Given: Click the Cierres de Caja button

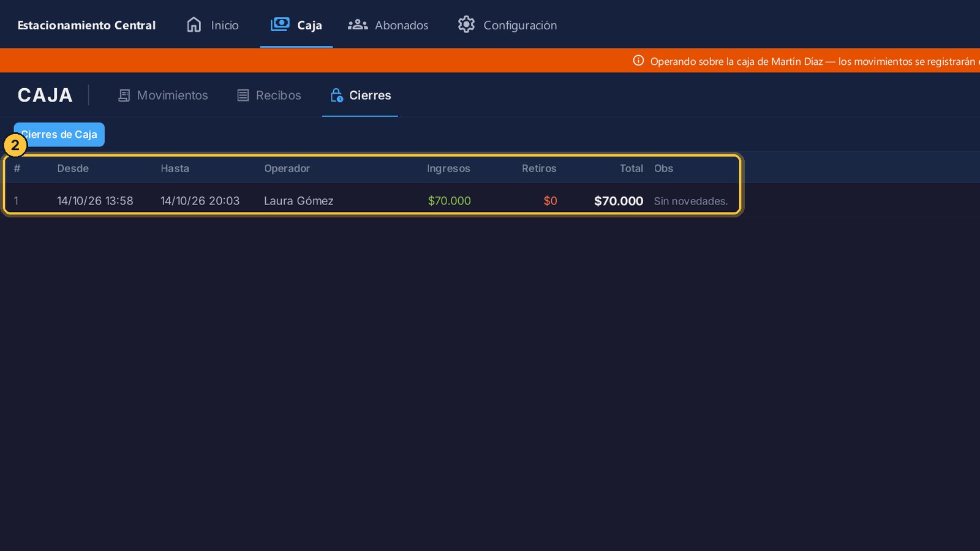Looking at the screenshot, I should [x=59, y=135].
